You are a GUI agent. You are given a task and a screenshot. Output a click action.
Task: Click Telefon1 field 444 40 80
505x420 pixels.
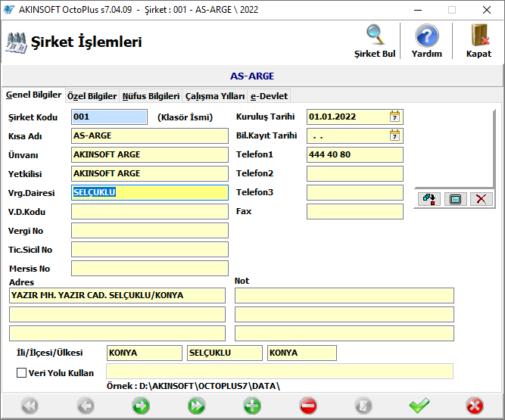[x=355, y=154]
